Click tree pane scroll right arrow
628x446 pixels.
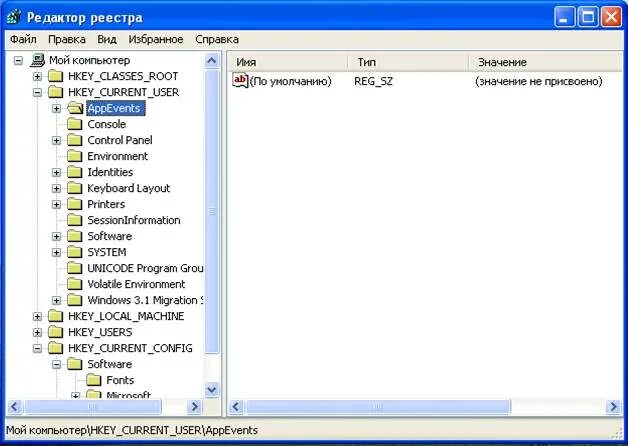(x=195, y=407)
